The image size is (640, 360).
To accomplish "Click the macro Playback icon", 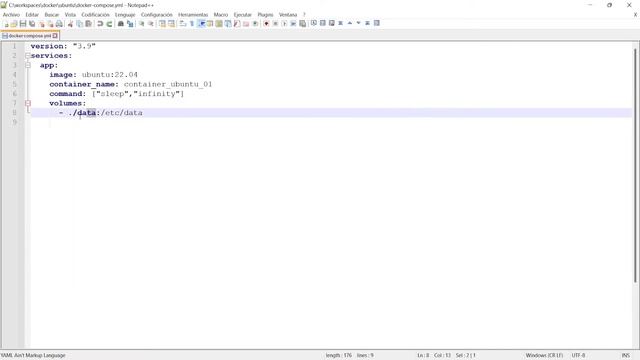I will (284, 24).
